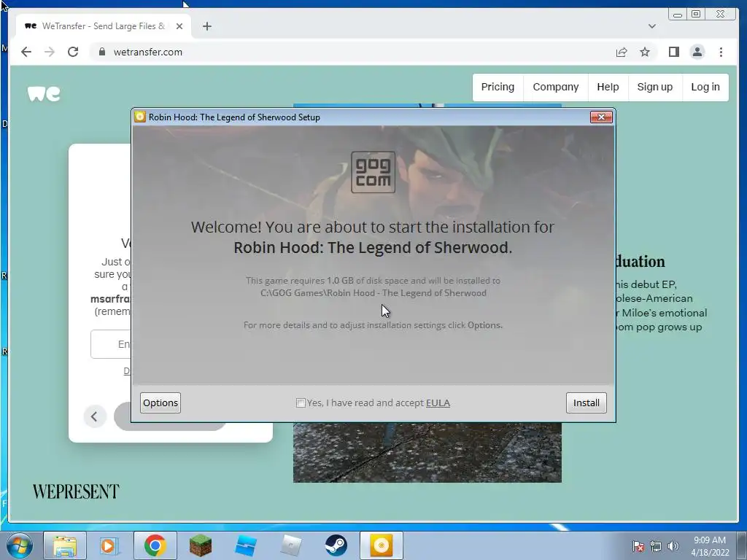Close the Robin Hood Setup dialog
Image resolution: width=747 pixels, height=560 pixels.
click(x=601, y=117)
